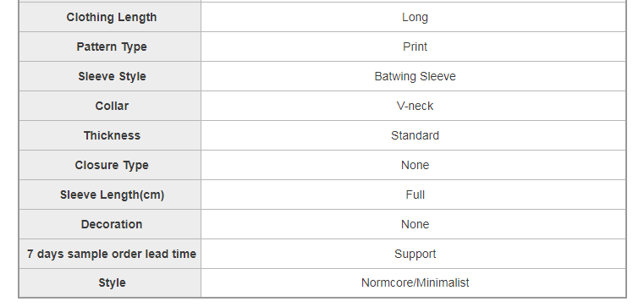This screenshot has width=644, height=307.
Task: Click the Pattern Type label
Action: coord(112,47)
